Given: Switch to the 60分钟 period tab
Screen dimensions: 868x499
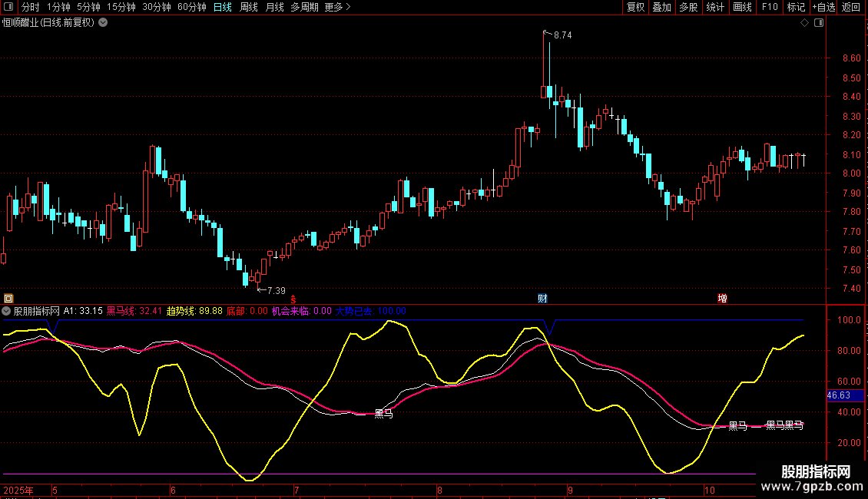Looking at the screenshot, I should [191, 7].
